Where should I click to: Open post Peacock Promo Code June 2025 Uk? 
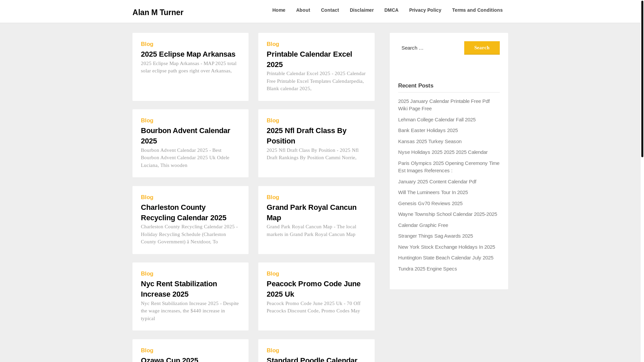314,289
